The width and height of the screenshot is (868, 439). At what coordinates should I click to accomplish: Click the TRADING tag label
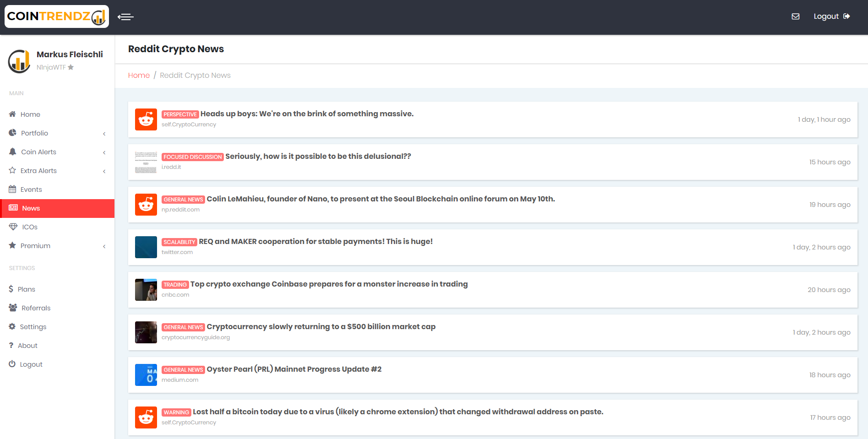pyautogui.click(x=175, y=285)
